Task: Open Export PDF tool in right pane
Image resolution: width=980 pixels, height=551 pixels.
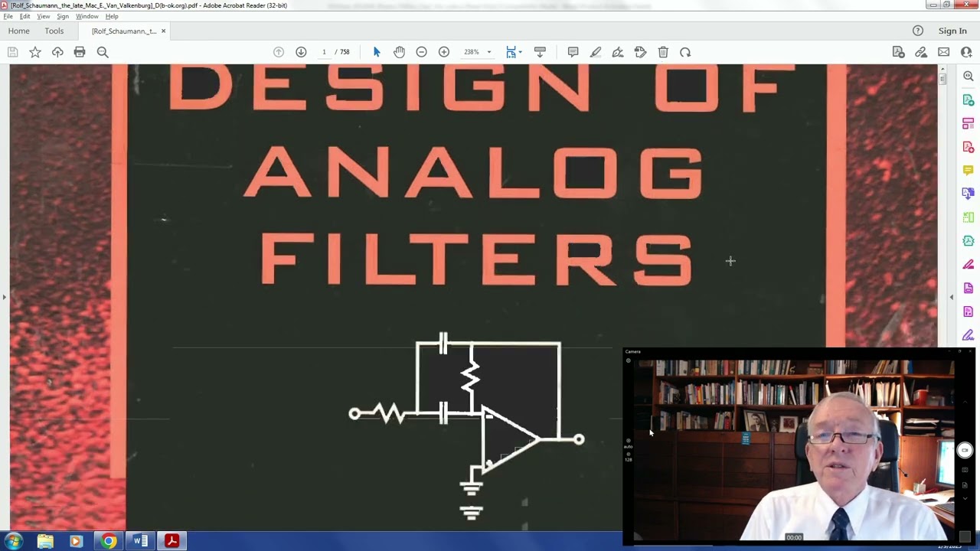Action: coord(969,100)
